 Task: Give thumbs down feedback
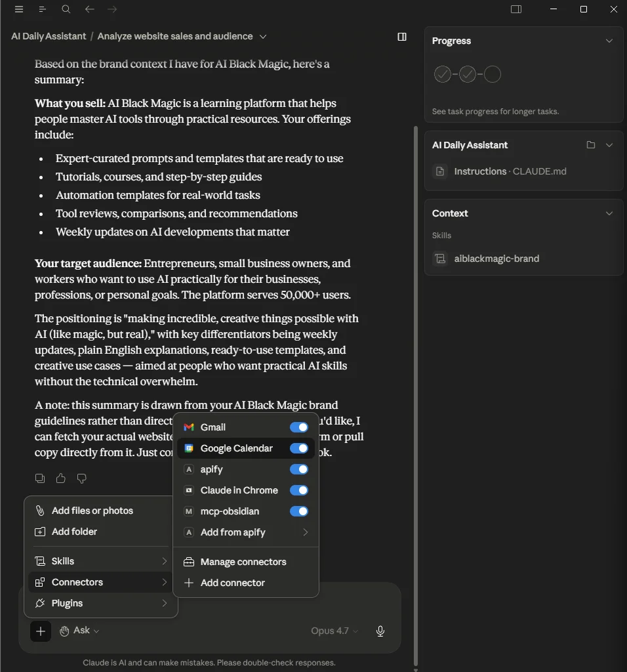pyautogui.click(x=81, y=478)
